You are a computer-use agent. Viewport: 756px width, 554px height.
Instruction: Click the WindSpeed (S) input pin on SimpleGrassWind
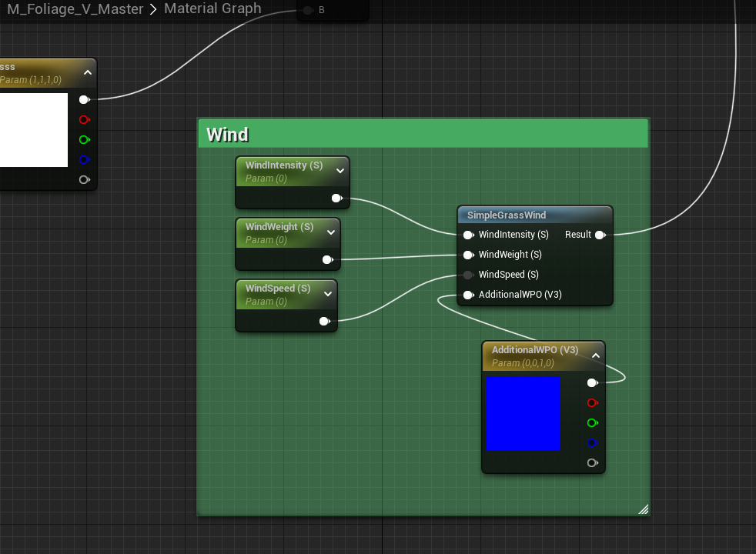(468, 275)
